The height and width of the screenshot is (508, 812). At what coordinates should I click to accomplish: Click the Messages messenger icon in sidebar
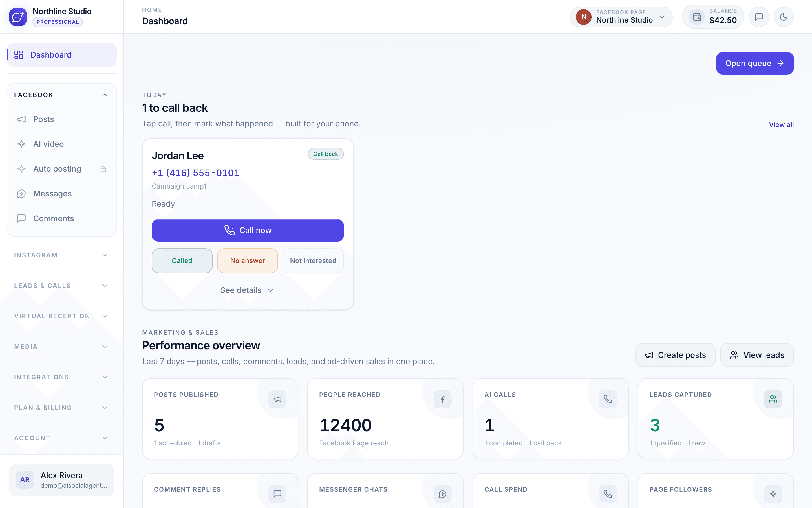coord(21,194)
